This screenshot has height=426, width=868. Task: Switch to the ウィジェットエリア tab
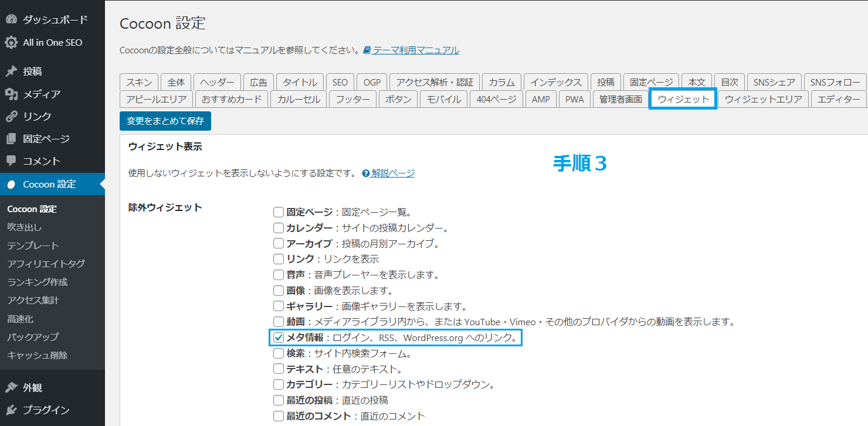pyautogui.click(x=764, y=99)
